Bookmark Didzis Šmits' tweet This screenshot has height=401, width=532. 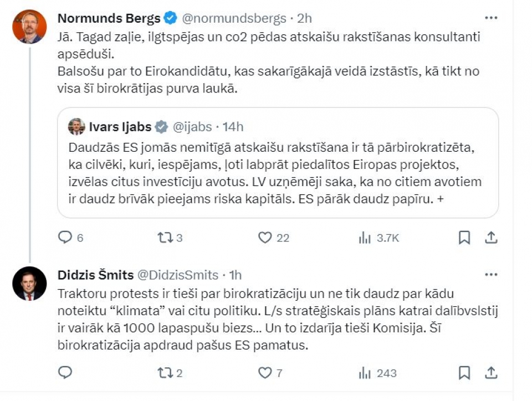[x=464, y=373]
